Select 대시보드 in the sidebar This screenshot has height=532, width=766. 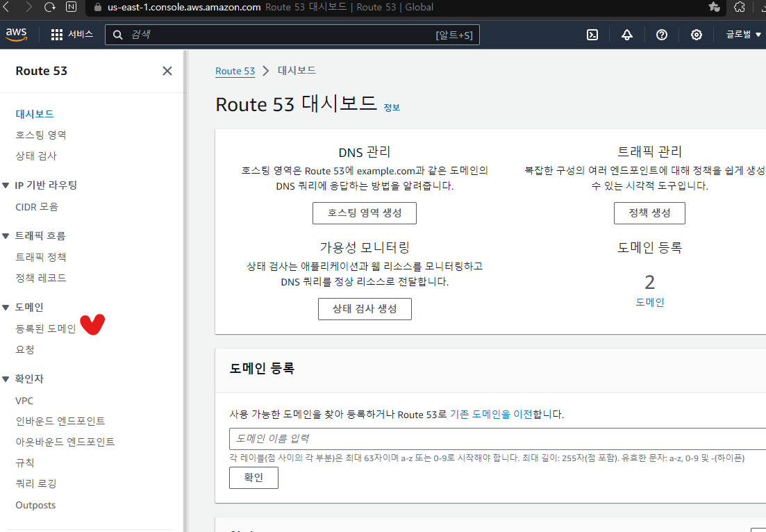35,114
